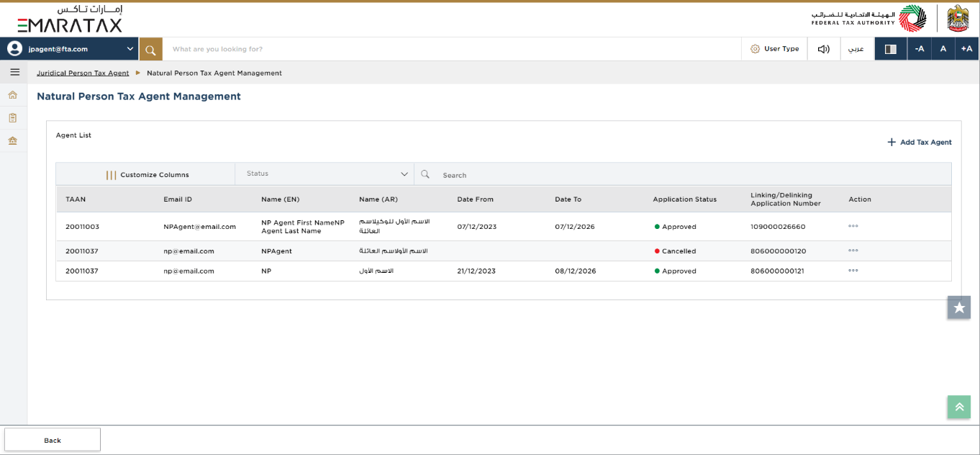Screen dimensions: 980x455
Task: Switch language to Arabic (عربي)
Action: point(856,49)
